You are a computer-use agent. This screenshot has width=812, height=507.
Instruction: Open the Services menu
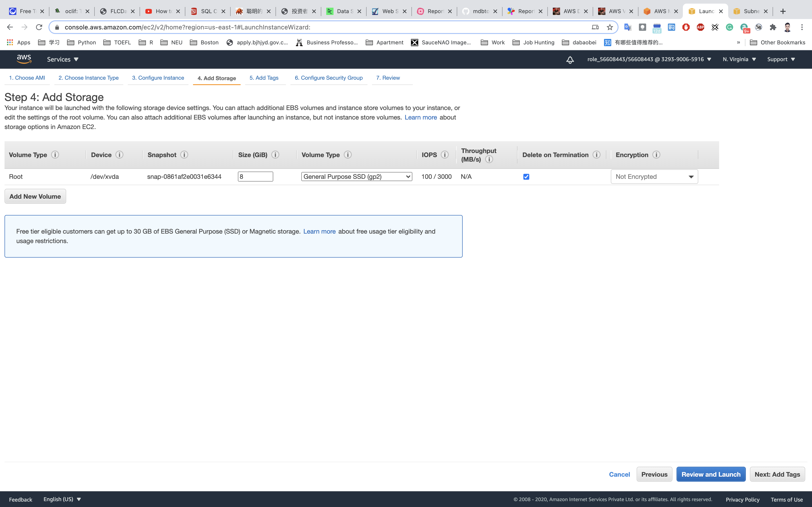point(62,59)
